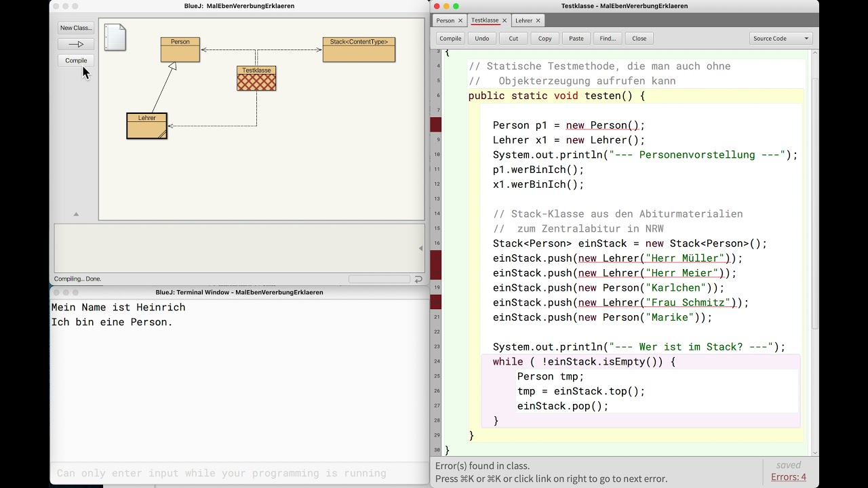Compile the Testklasse source in editor
The width and height of the screenshot is (868, 488).
tap(450, 39)
